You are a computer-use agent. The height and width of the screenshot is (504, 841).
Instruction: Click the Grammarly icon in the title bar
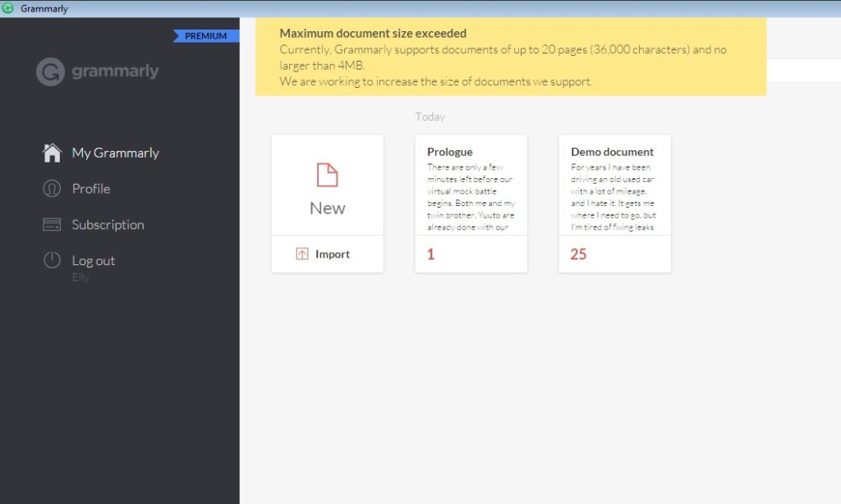coord(8,7)
